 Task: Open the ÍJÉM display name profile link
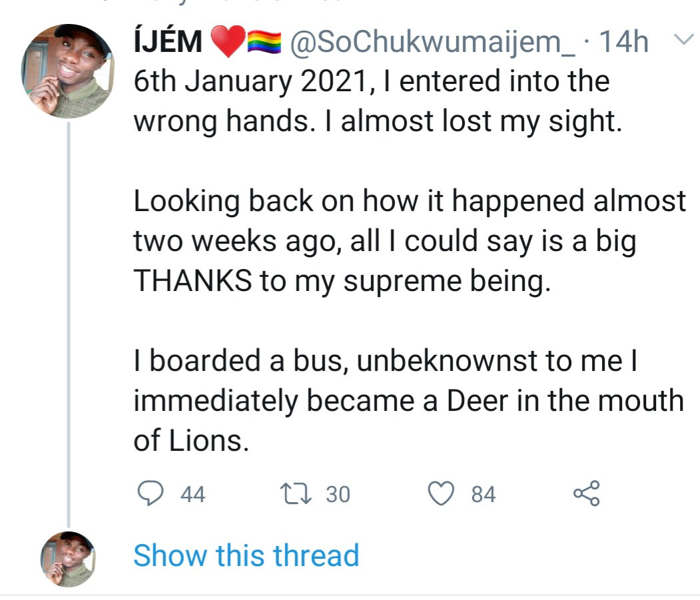click(168, 43)
